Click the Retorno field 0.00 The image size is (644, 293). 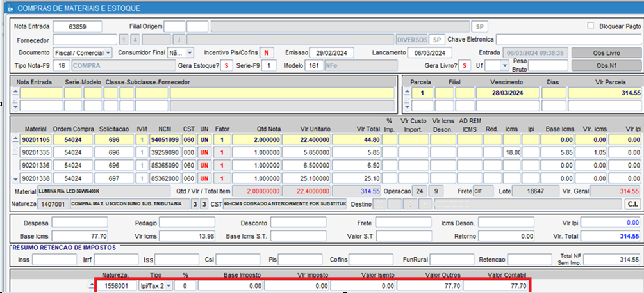coord(506,236)
